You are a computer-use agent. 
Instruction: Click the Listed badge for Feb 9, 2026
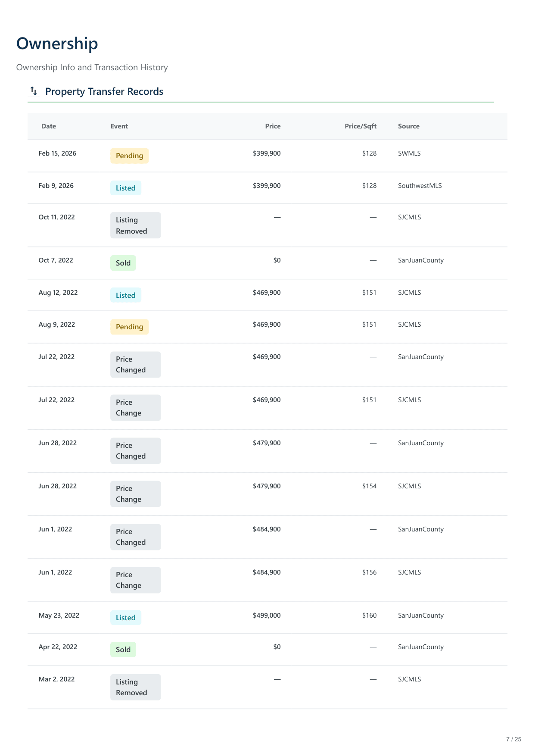pyautogui.click(x=125, y=188)
